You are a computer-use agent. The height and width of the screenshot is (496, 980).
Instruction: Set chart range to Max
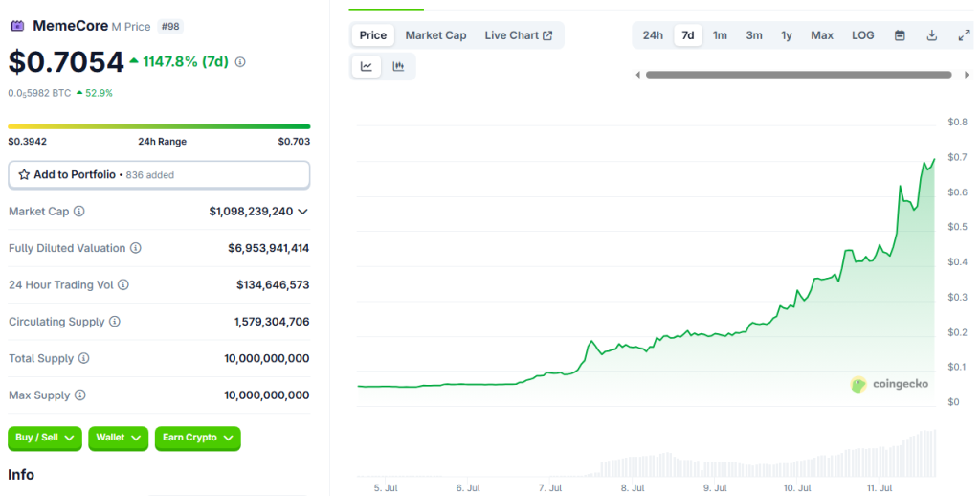822,35
